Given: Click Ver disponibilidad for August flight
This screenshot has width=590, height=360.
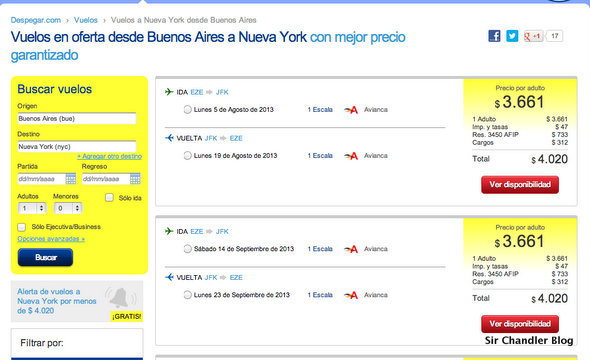Looking at the screenshot, I should (x=520, y=185).
